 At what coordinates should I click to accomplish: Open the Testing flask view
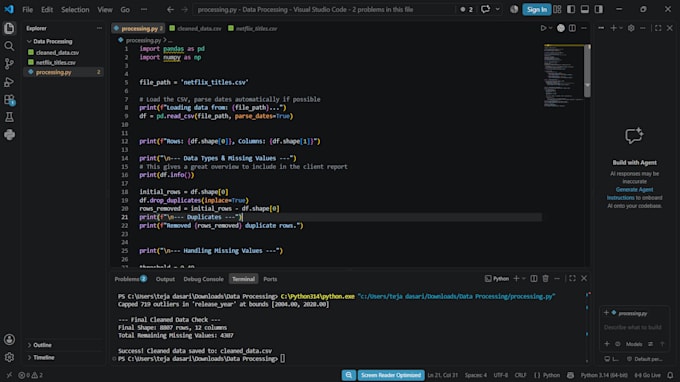click(9, 117)
